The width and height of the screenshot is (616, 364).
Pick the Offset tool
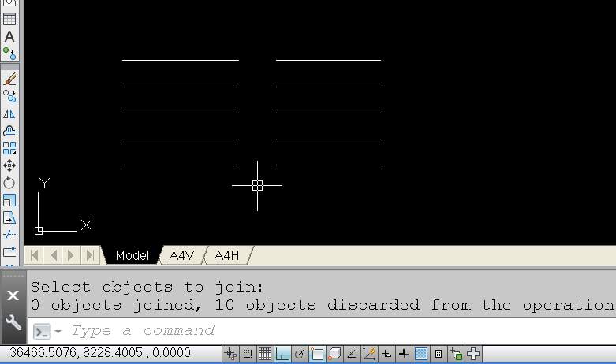coord(9,131)
